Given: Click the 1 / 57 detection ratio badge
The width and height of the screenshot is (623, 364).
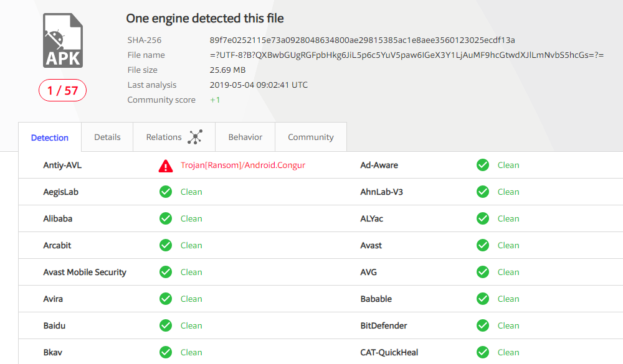Looking at the screenshot, I should (x=62, y=90).
